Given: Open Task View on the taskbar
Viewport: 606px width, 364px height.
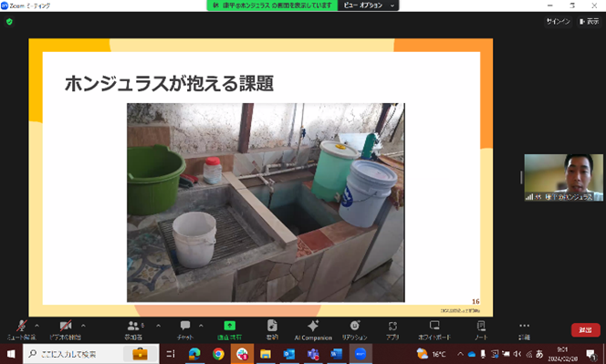Looking at the screenshot, I should [171, 354].
